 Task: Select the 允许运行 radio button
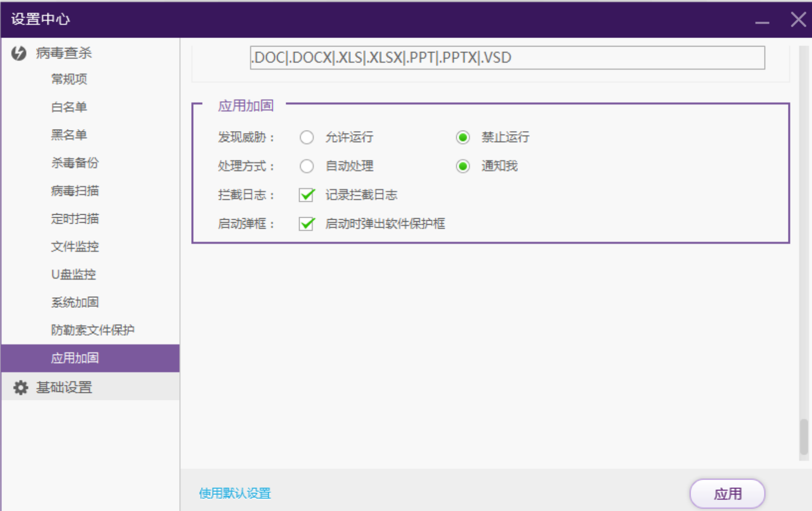307,137
